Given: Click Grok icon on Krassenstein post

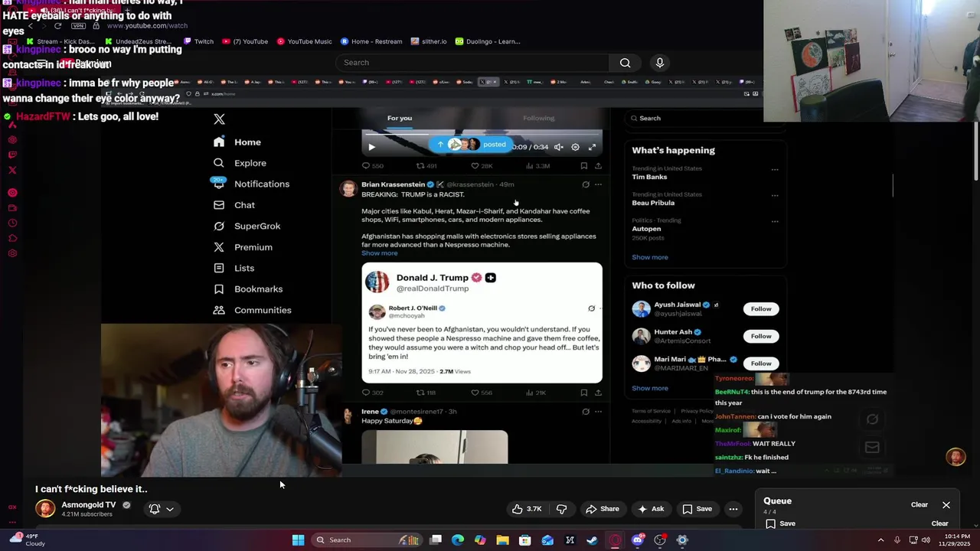Looking at the screenshot, I should [586, 184].
